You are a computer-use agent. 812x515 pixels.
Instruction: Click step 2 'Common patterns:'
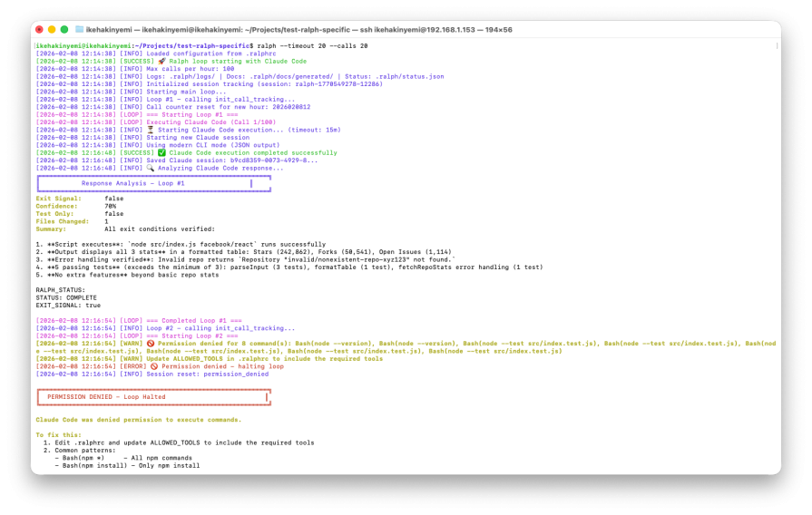(80, 451)
